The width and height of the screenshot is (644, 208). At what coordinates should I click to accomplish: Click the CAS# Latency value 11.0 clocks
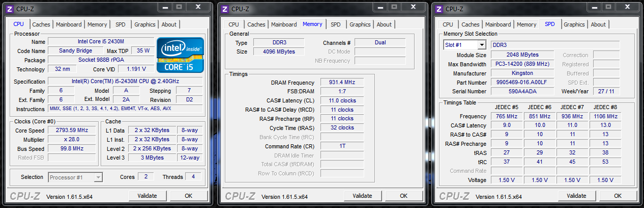coord(342,101)
